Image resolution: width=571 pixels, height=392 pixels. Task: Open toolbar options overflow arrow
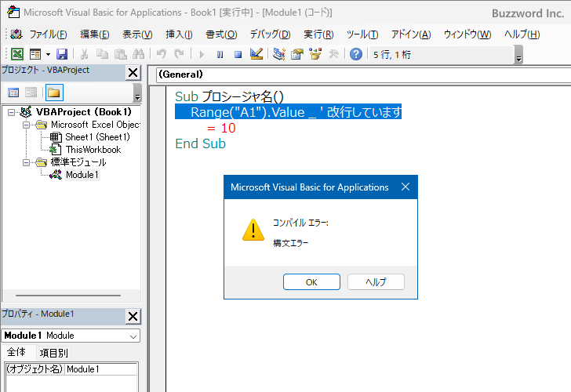coord(519,56)
